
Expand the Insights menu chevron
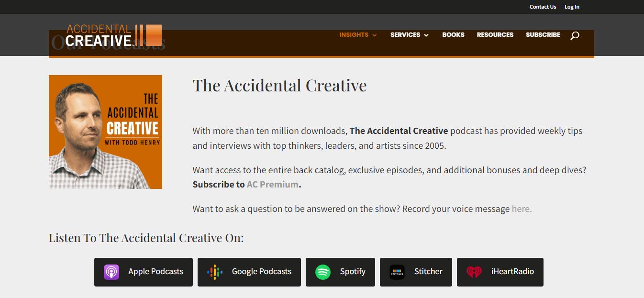pos(374,35)
